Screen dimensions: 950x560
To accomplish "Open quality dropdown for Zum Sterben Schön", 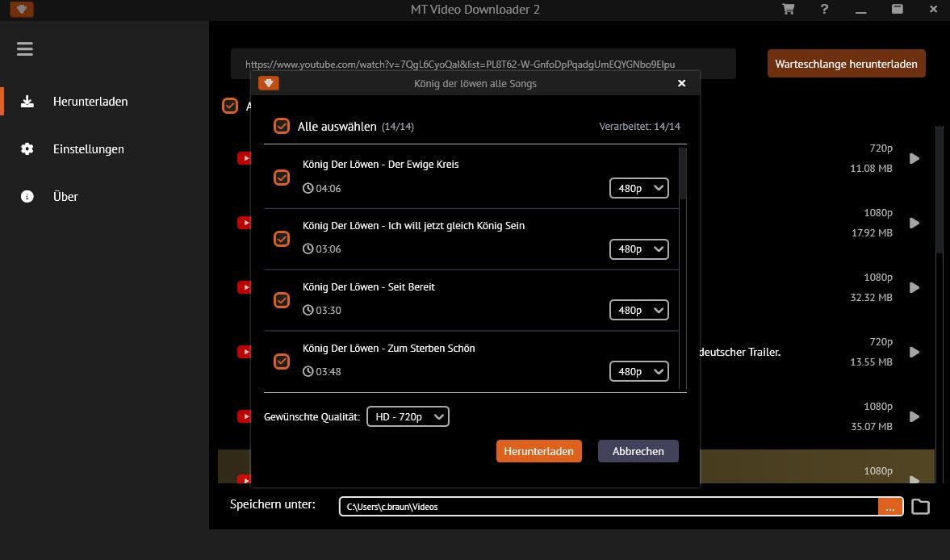I will (x=639, y=371).
